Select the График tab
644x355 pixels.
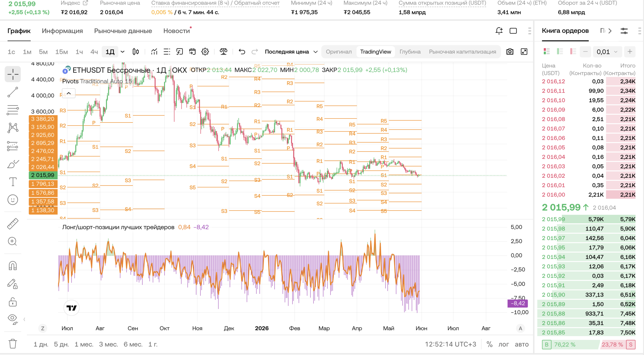click(19, 31)
